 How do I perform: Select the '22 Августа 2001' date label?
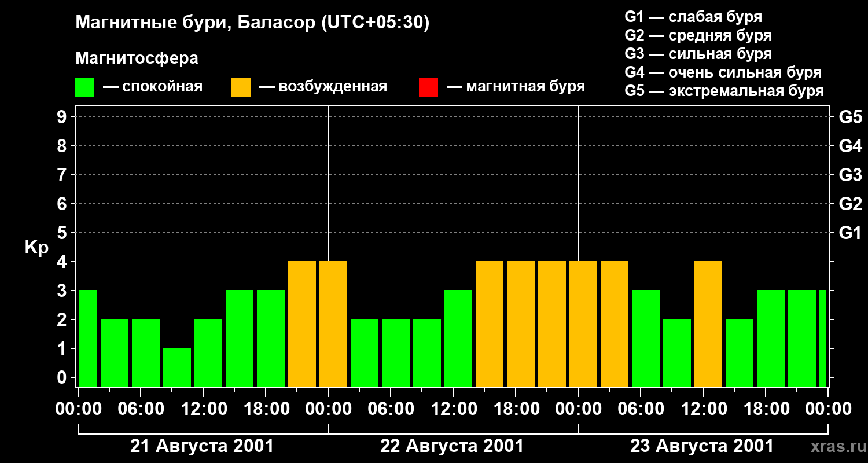coord(452,446)
